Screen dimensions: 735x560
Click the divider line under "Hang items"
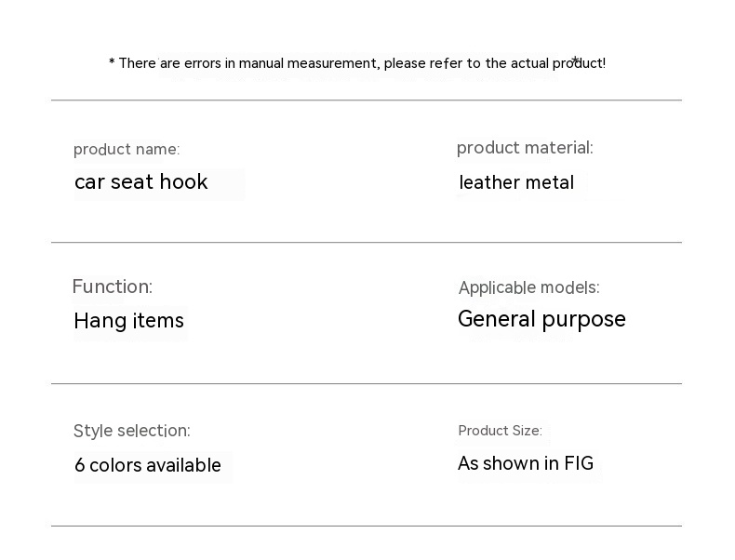[x=367, y=383]
